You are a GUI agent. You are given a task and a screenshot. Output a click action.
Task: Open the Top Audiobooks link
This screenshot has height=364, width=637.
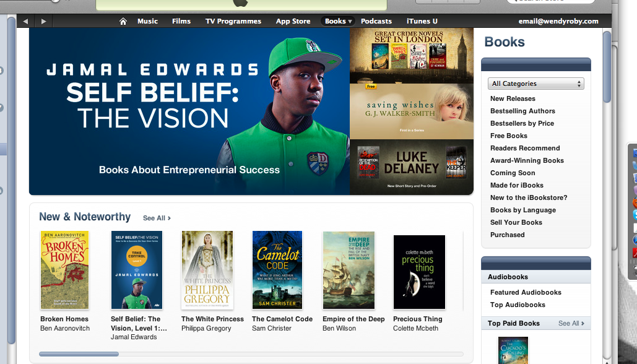click(518, 305)
